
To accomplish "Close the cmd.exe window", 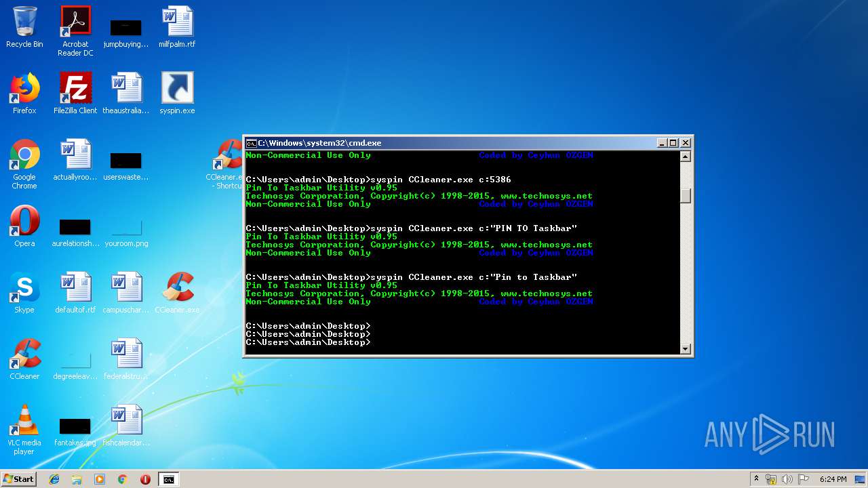I will tap(686, 143).
